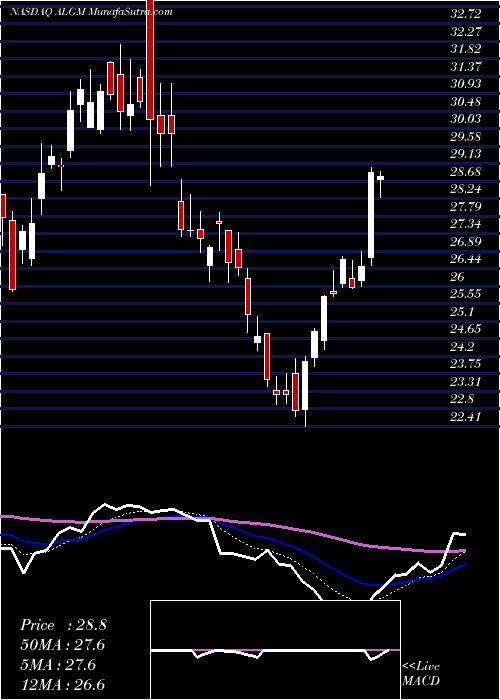Image resolution: width=500 pixels, height=700 pixels.
Task: Click the 25.55 price axis label
Action: point(466,294)
